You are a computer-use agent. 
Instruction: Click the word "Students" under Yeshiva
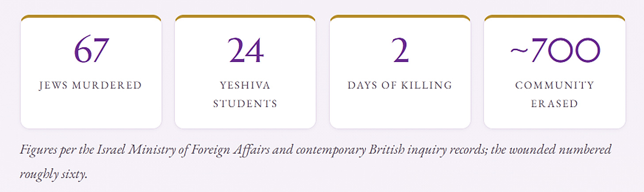(x=245, y=104)
